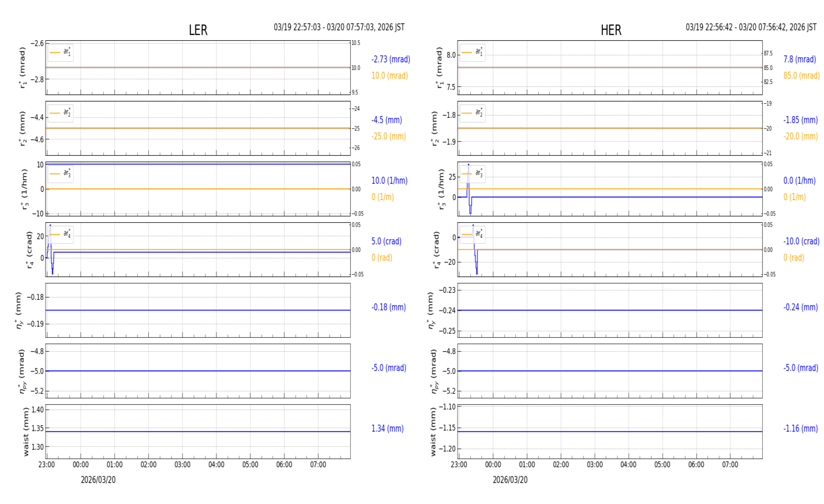Click the 06:00 tick on HER time axis
Screen dimensions: 824x504
point(696,465)
